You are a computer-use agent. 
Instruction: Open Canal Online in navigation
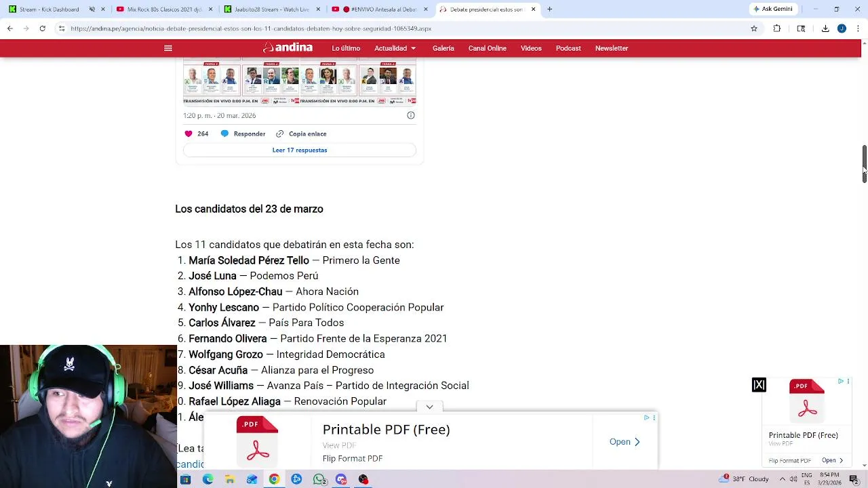pos(487,48)
